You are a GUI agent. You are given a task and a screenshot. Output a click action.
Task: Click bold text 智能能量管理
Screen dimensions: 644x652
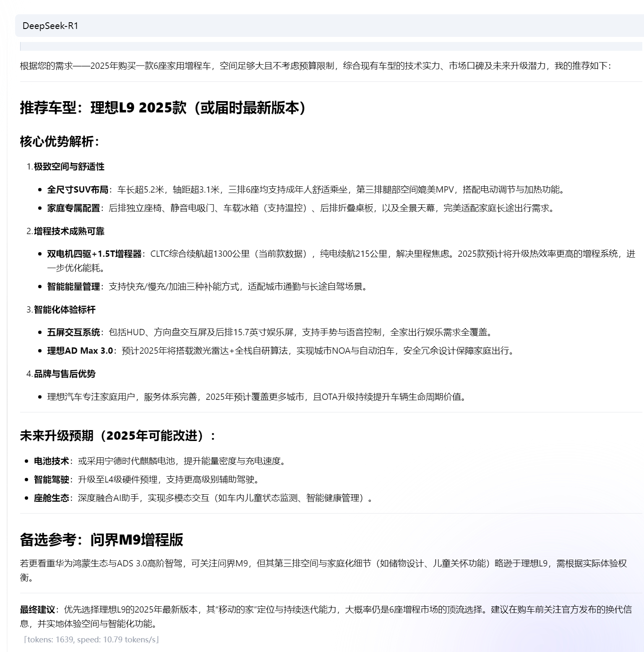73,287
